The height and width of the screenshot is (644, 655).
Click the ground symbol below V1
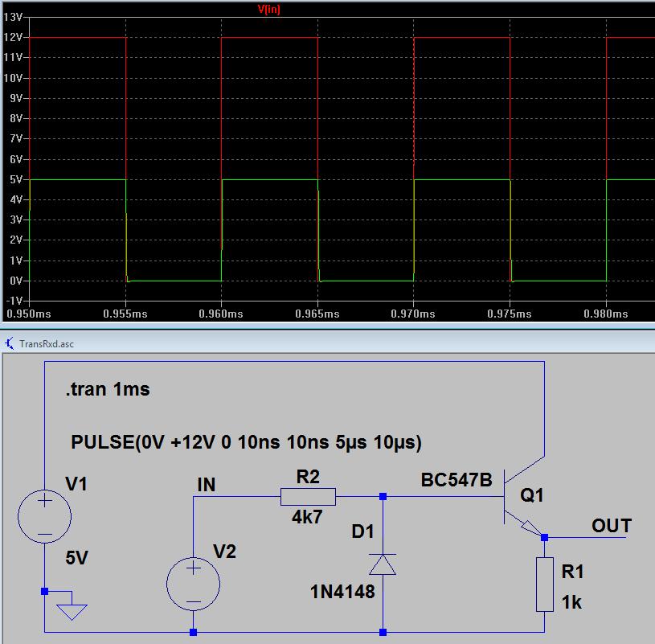tap(72, 612)
